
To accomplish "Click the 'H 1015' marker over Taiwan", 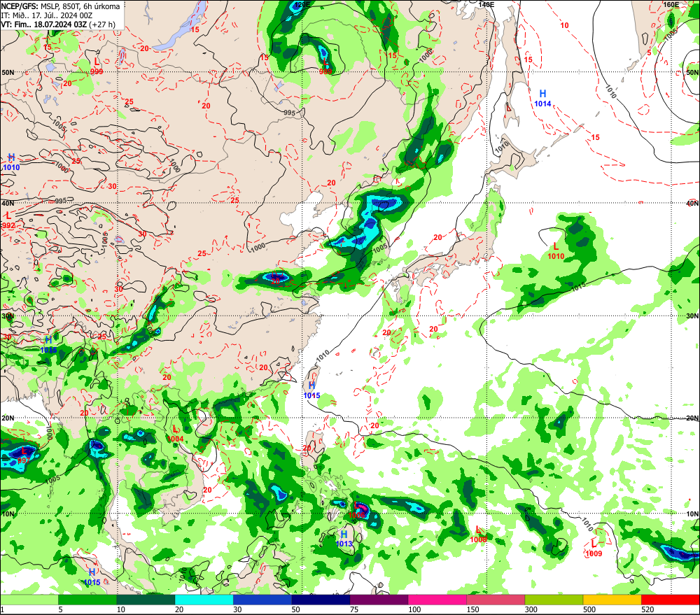I will point(311,390).
